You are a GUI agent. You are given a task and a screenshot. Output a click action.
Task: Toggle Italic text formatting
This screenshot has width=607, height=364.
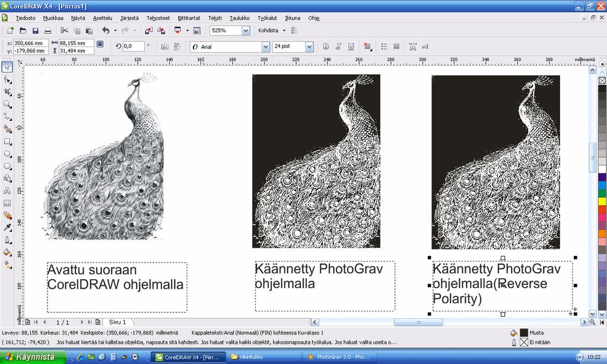pyautogui.click(x=338, y=46)
